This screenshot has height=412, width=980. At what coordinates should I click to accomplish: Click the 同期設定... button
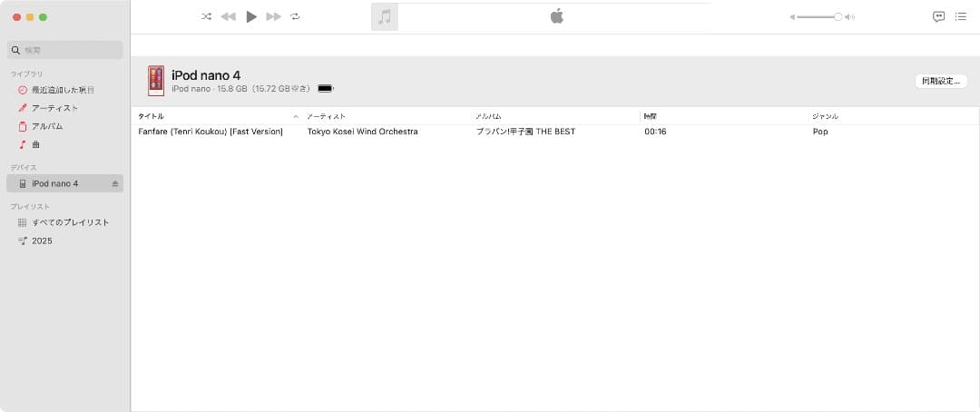point(941,82)
